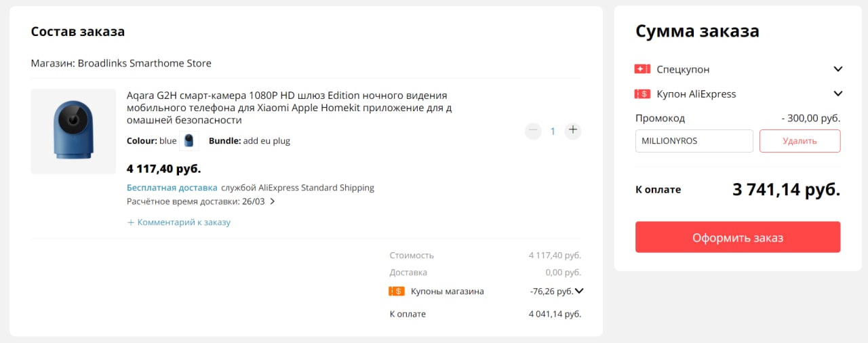Viewport: 868px width, 343px height.
Task: Select the blue colour swatch image
Action: 189,141
